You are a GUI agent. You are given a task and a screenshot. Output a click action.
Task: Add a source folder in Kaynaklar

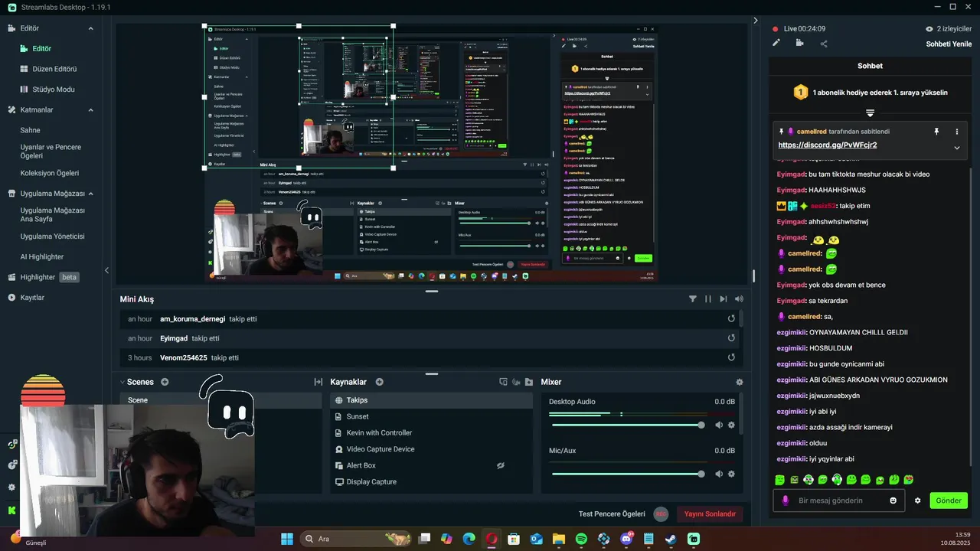tap(528, 382)
